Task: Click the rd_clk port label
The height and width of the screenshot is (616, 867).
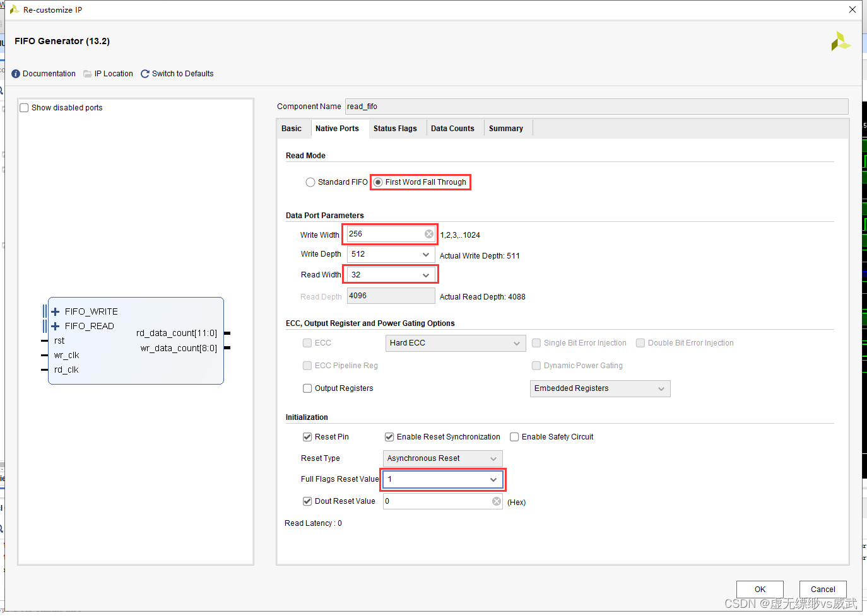Action: [x=66, y=370]
